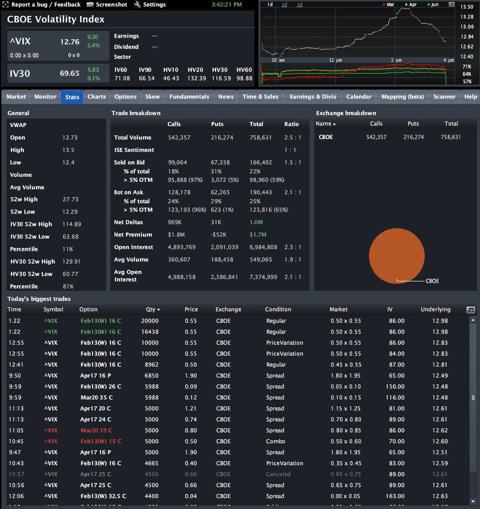Click the Exchange column header
This screenshot has width=480, height=509.
[x=228, y=309]
